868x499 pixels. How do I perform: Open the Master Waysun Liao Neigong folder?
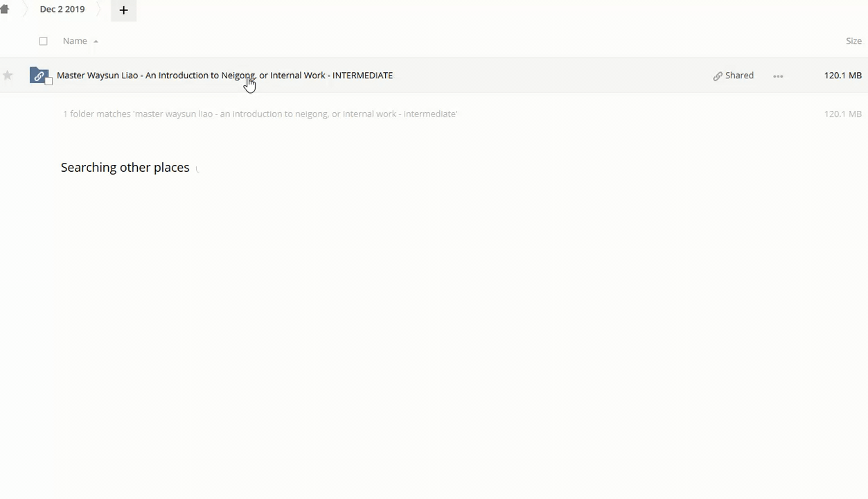click(224, 76)
